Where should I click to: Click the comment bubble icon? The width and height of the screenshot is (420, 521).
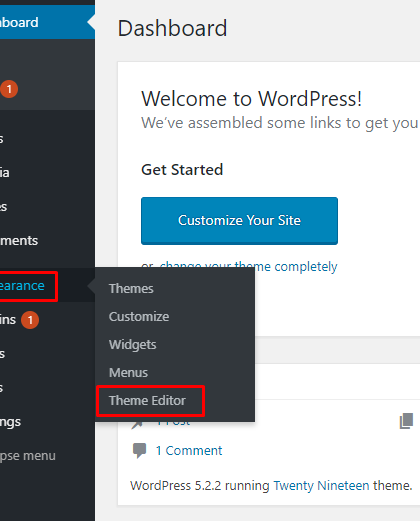click(x=139, y=451)
